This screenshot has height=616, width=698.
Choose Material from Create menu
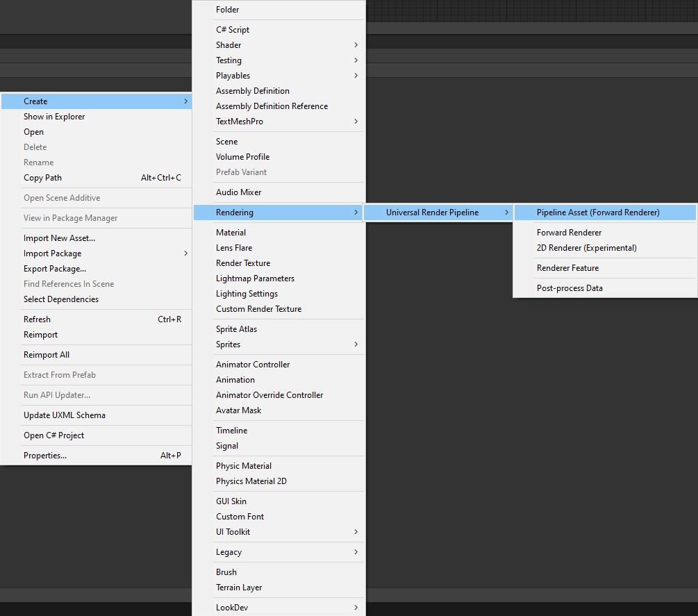tap(231, 233)
